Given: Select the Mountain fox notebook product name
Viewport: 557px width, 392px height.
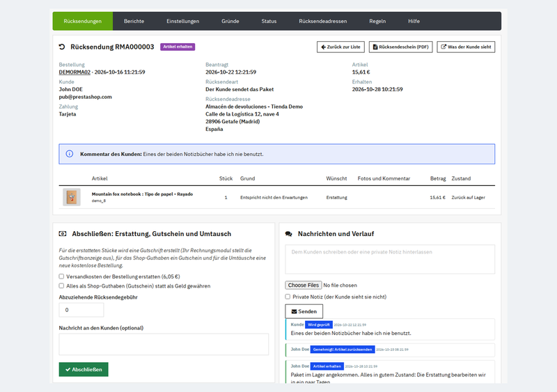Looking at the screenshot, I should tap(142, 194).
